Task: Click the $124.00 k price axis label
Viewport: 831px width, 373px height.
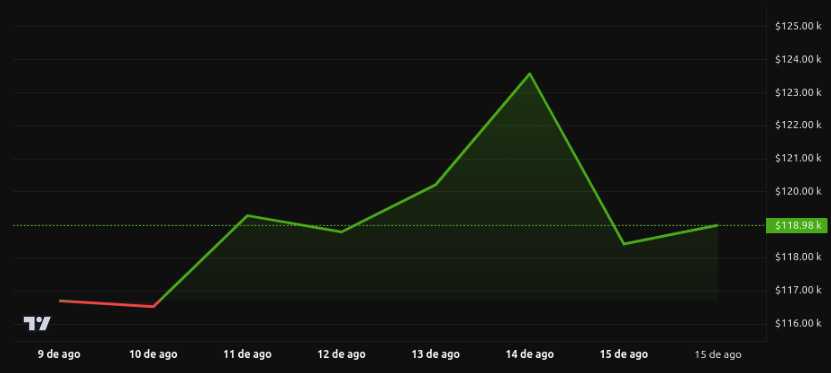Action: tap(798, 59)
